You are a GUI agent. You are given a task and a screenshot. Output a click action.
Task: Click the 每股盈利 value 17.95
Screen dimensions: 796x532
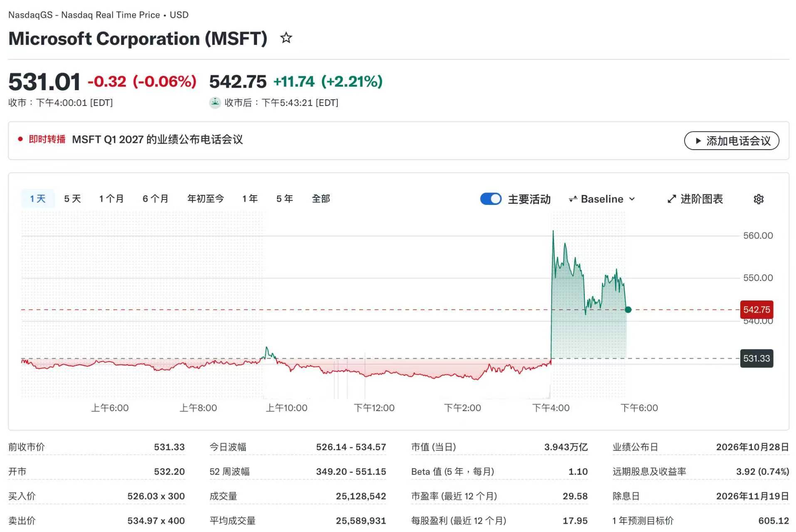(575, 520)
